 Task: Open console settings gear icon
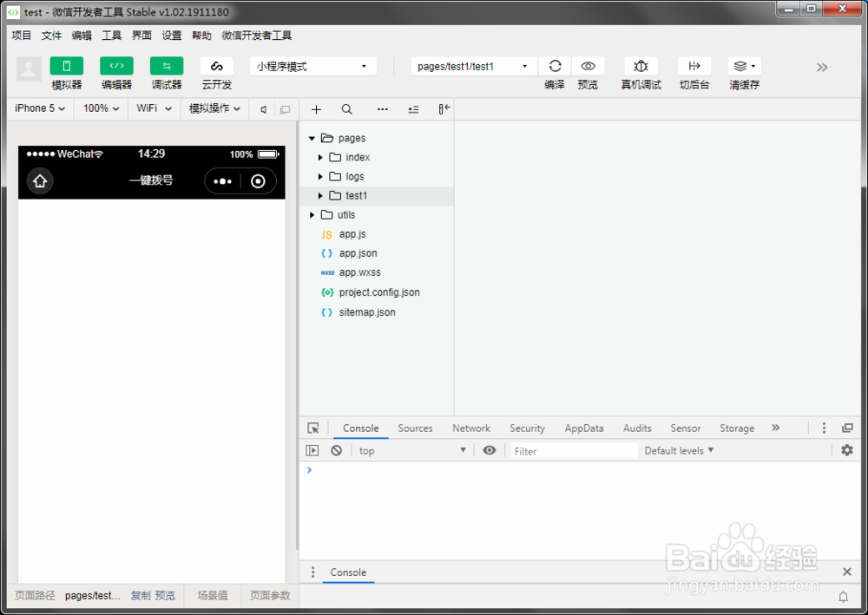tap(847, 450)
